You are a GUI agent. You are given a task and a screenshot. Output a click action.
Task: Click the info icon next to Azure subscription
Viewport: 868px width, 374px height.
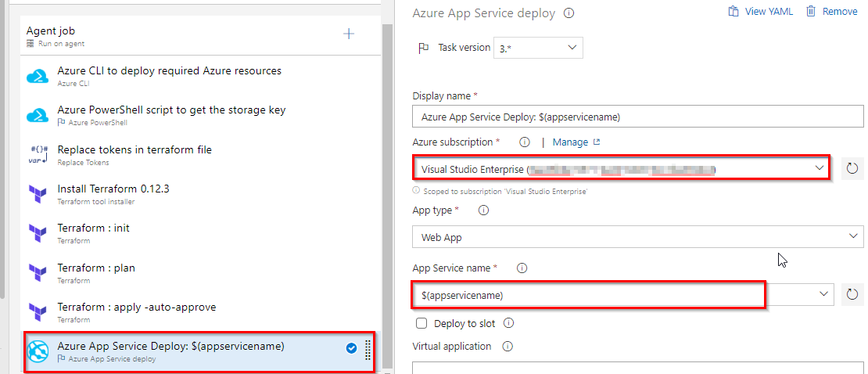coord(525,142)
